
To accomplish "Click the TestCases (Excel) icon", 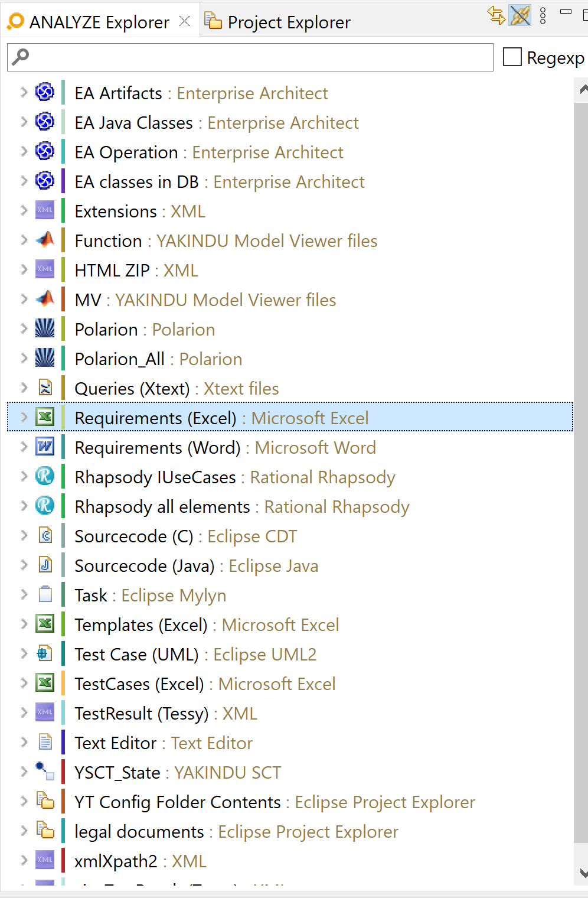I will click(45, 683).
